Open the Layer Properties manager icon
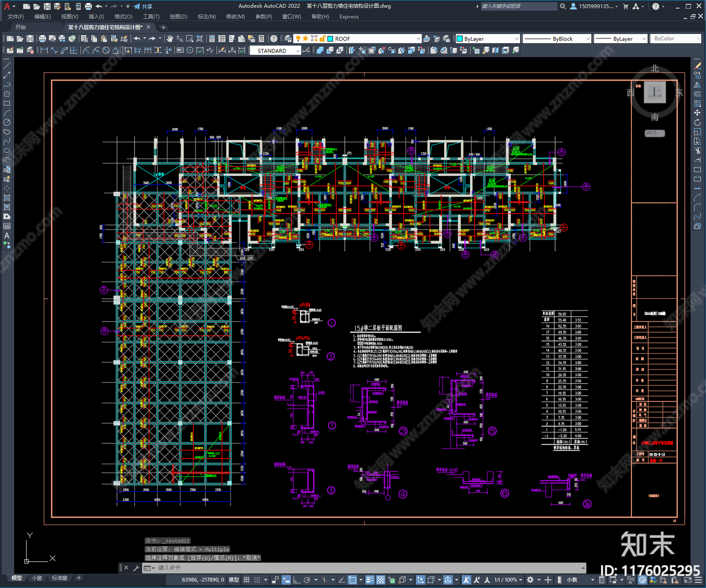Image resolution: width=706 pixels, height=588 pixels. point(287,39)
